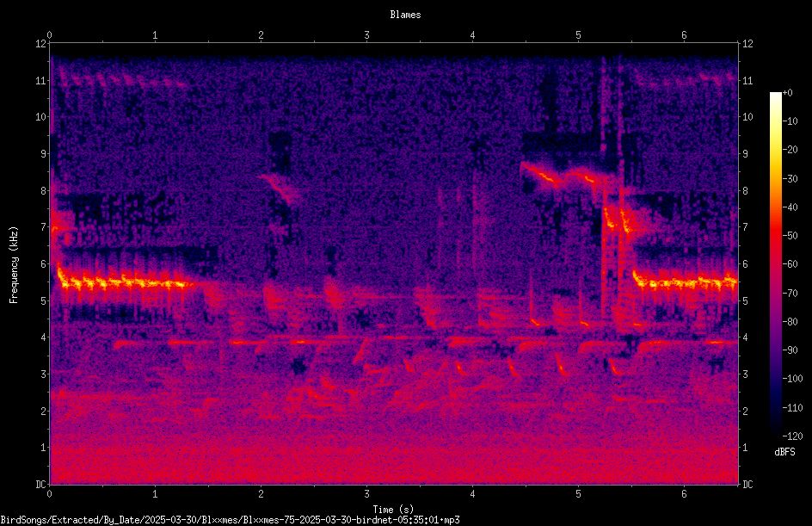
Task: Click the "-20" value on the color scale
Action: pyautogui.click(x=790, y=150)
